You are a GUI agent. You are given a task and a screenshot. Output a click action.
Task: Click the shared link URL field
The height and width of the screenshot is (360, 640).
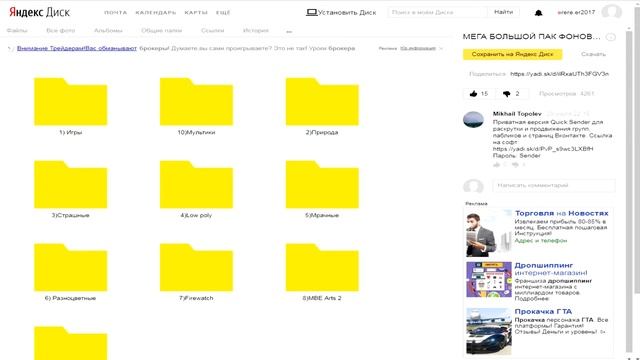(560, 74)
